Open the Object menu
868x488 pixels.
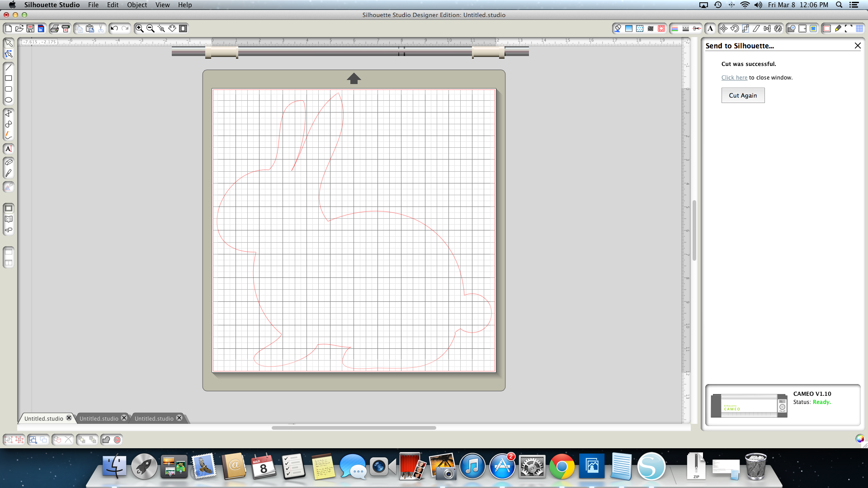click(x=137, y=5)
